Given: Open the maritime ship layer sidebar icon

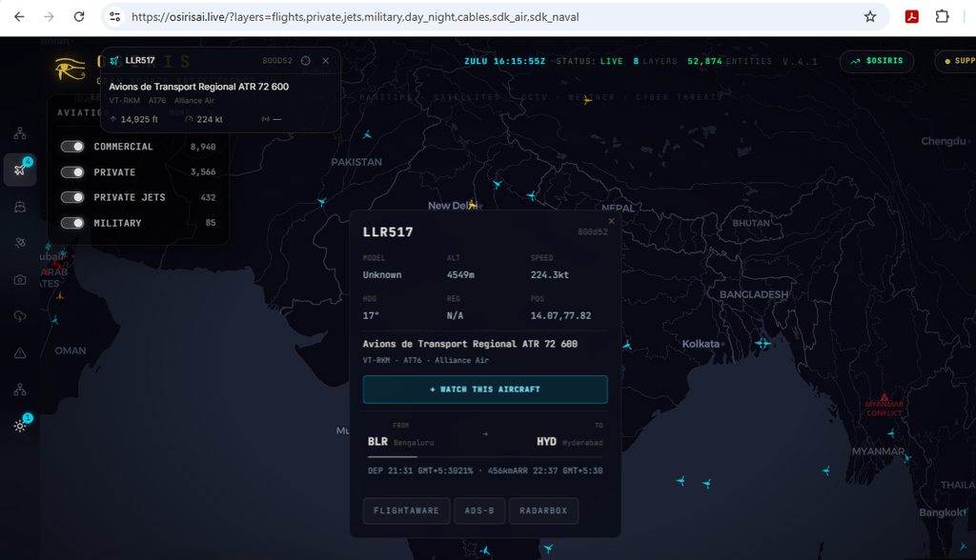Looking at the screenshot, I should coord(20,207).
